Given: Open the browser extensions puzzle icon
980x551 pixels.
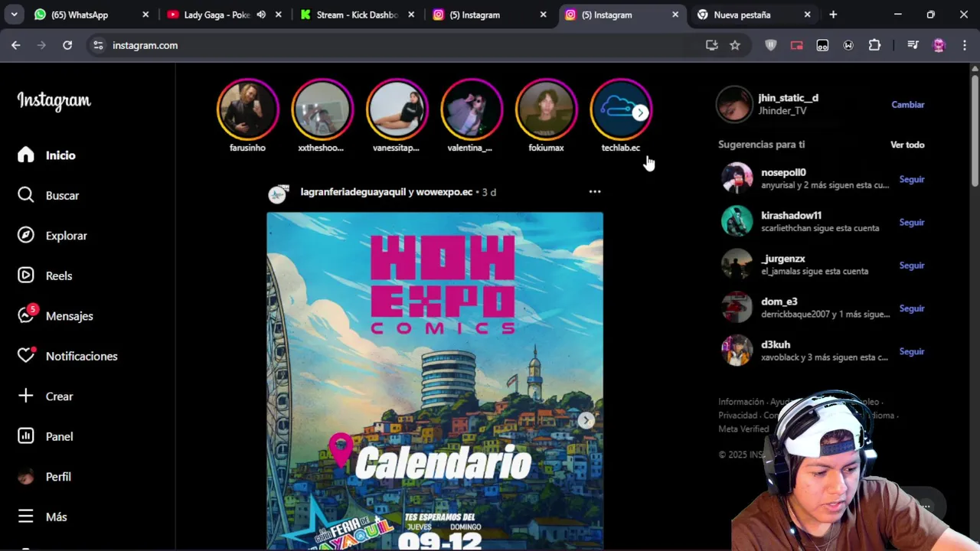Looking at the screenshot, I should click(874, 45).
